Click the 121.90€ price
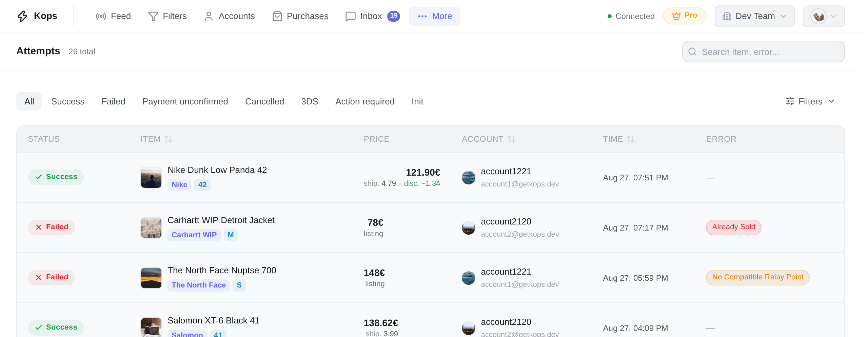This screenshot has width=868, height=337. click(x=423, y=173)
